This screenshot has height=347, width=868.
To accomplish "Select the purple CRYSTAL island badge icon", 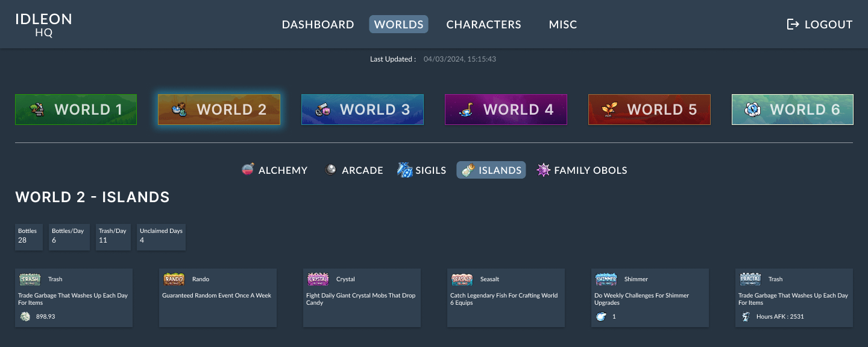I will [x=318, y=279].
